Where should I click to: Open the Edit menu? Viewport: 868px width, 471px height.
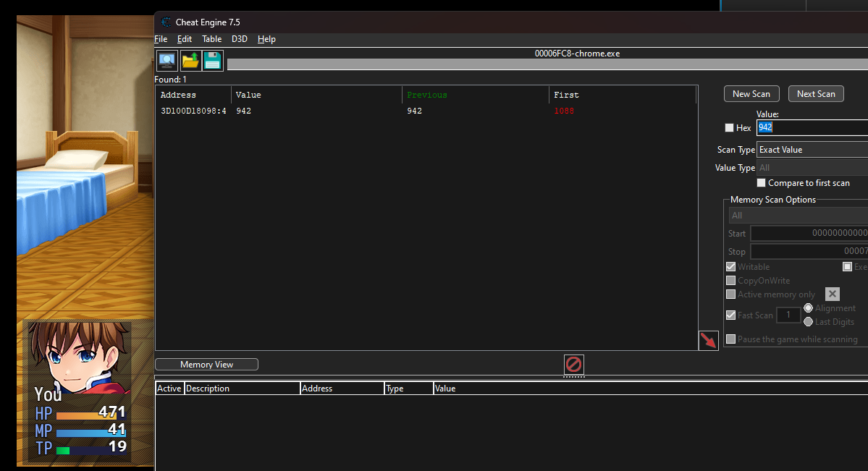tap(185, 39)
